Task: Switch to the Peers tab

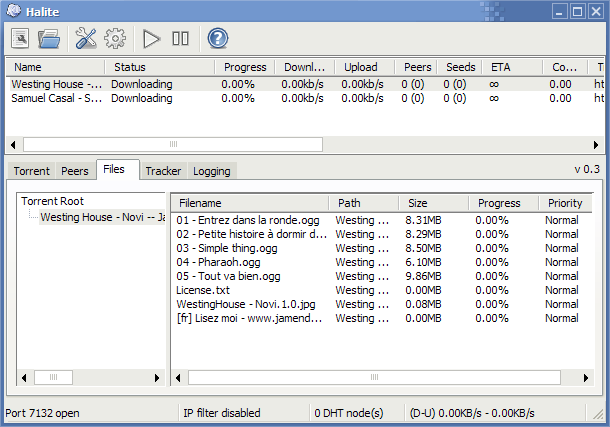Action: coord(75,171)
